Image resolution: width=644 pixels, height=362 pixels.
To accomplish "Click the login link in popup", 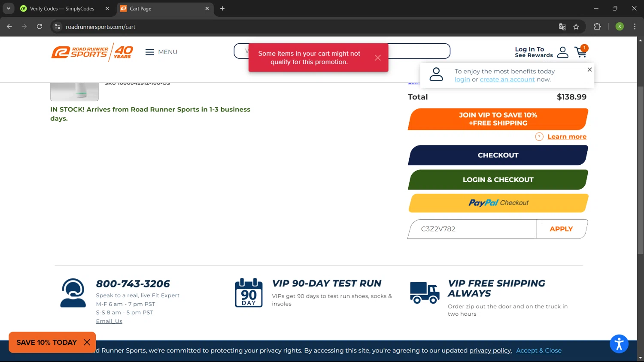I will coord(462,79).
